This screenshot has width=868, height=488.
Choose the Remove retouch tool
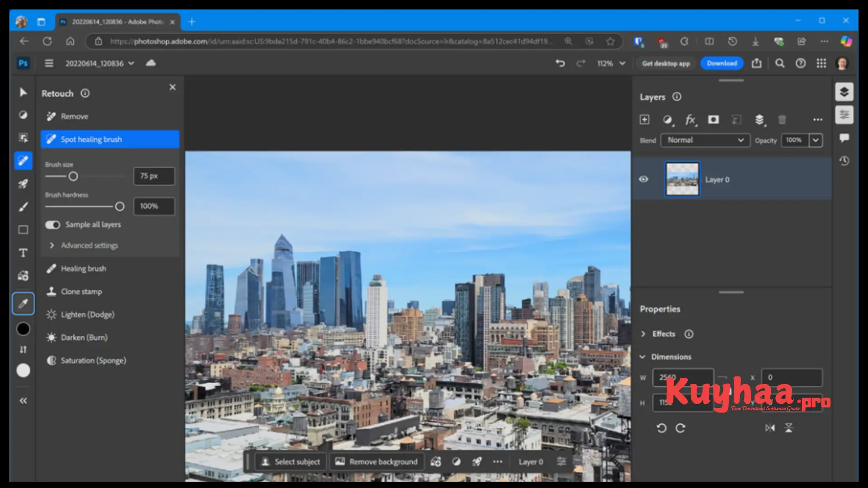[x=110, y=117]
